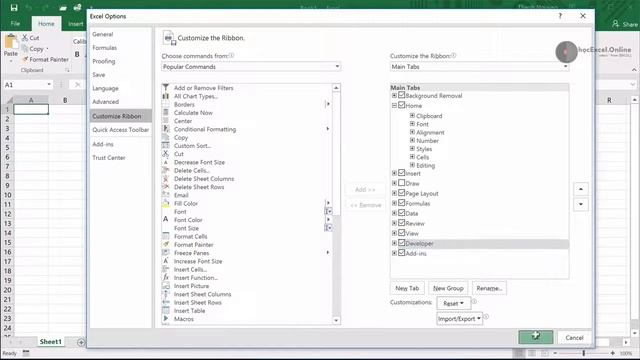640x360 pixels.
Task: Confirm with the green OK button
Action: click(x=536, y=337)
